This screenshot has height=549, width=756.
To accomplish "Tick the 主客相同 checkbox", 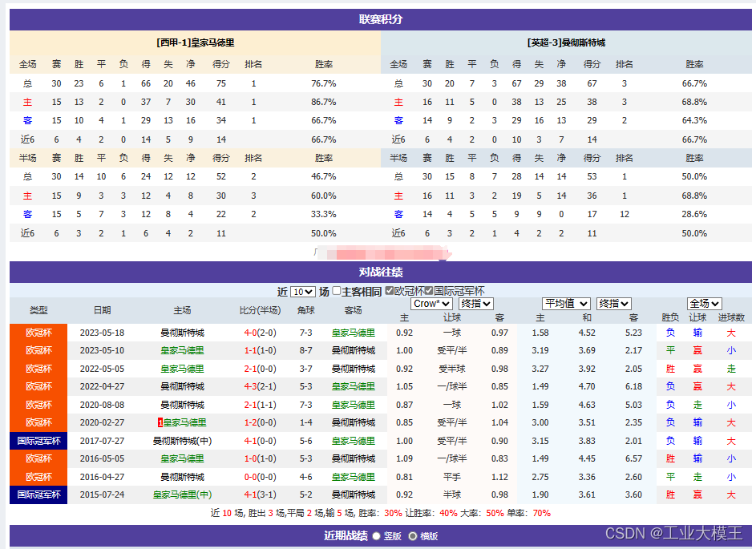I will (x=337, y=291).
